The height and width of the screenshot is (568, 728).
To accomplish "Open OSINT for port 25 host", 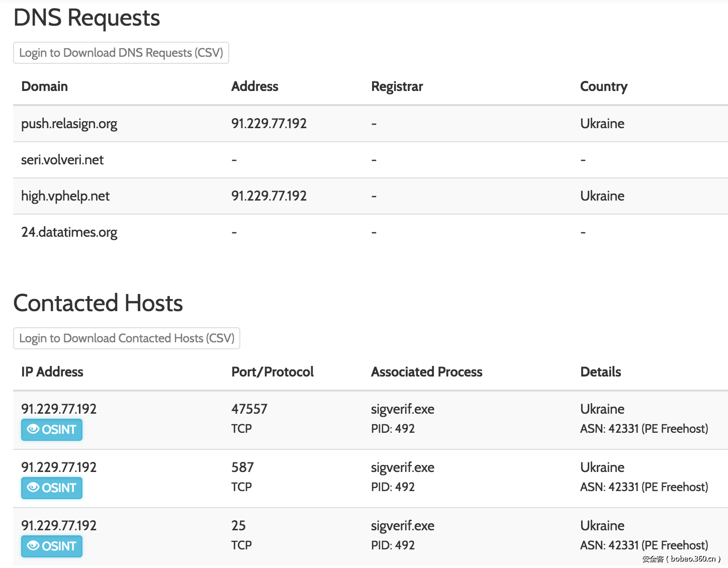I will pyautogui.click(x=52, y=546).
